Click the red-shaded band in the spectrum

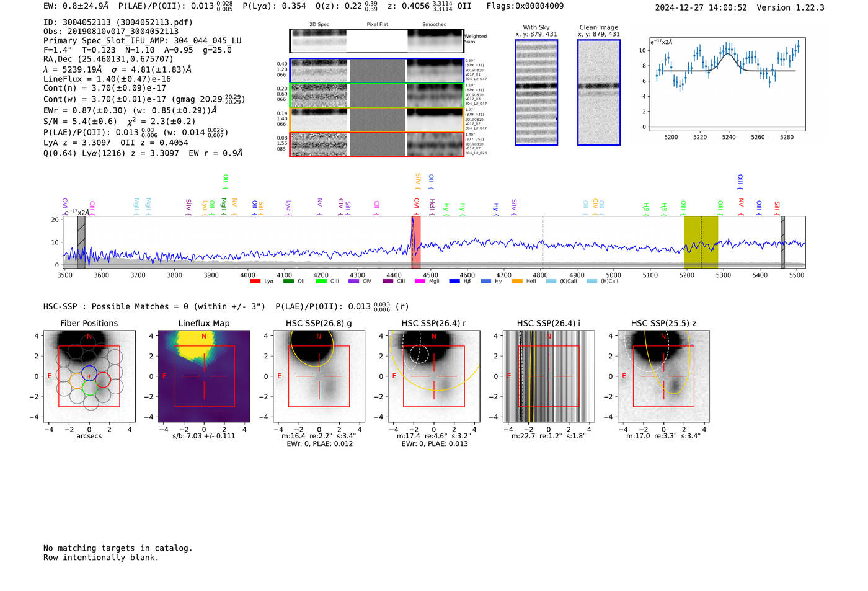pyautogui.click(x=416, y=242)
